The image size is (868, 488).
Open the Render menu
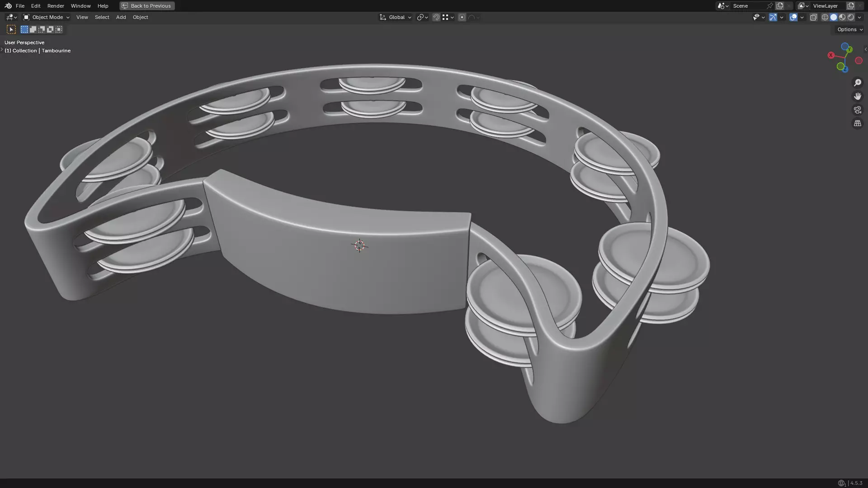[x=56, y=6]
